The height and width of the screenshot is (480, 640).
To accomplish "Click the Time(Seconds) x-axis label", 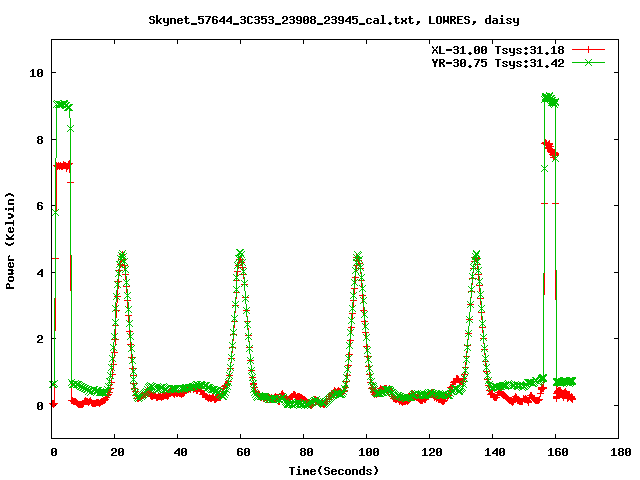I will click(x=335, y=469).
